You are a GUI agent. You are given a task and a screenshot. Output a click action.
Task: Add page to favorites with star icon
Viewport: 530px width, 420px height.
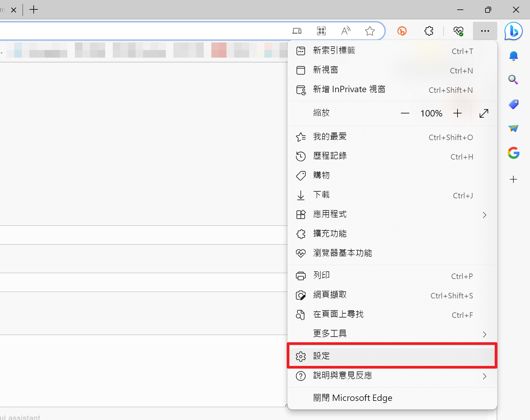click(x=370, y=31)
